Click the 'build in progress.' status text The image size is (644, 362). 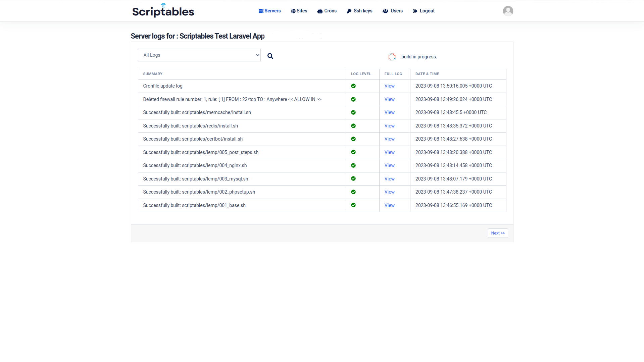pos(419,57)
